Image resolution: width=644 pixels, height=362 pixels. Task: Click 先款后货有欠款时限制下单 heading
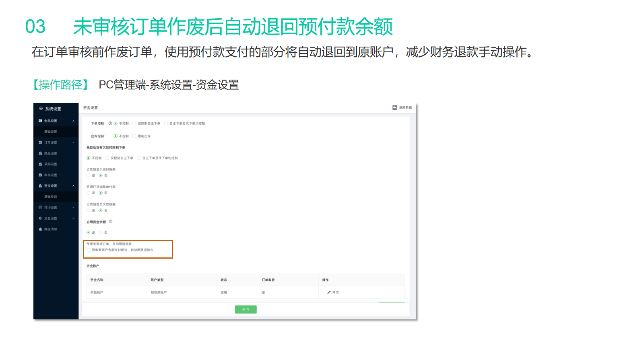[106, 148]
